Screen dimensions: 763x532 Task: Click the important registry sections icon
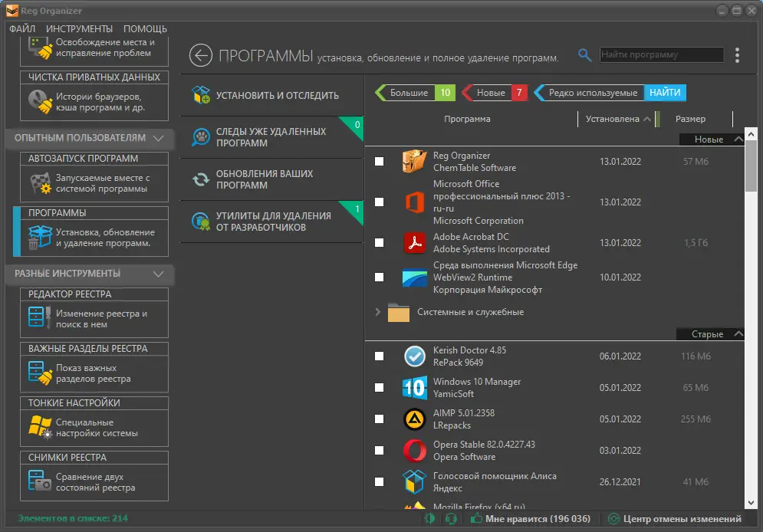point(40,373)
